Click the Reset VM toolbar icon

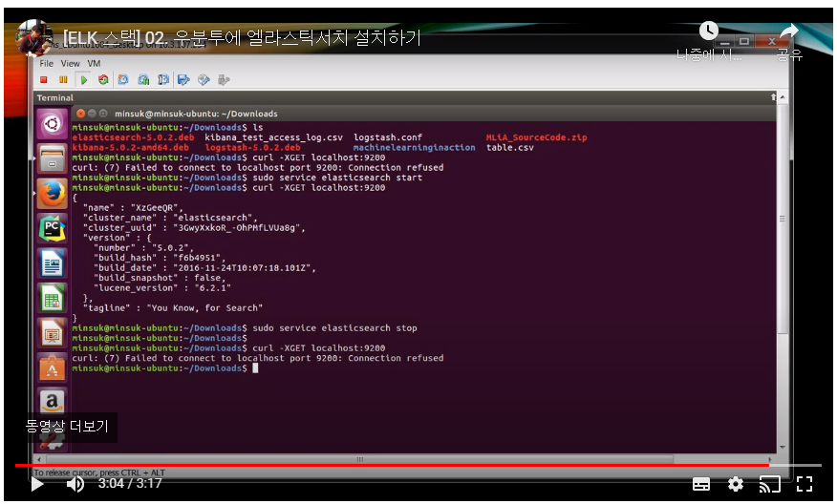pos(103,80)
